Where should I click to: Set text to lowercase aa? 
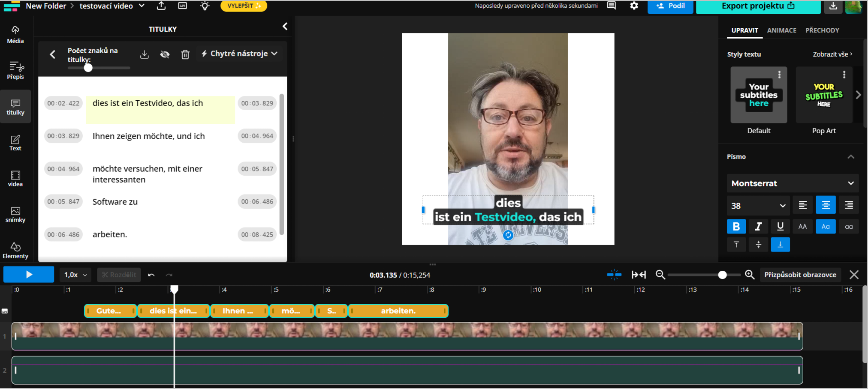click(x=849, y=227)
